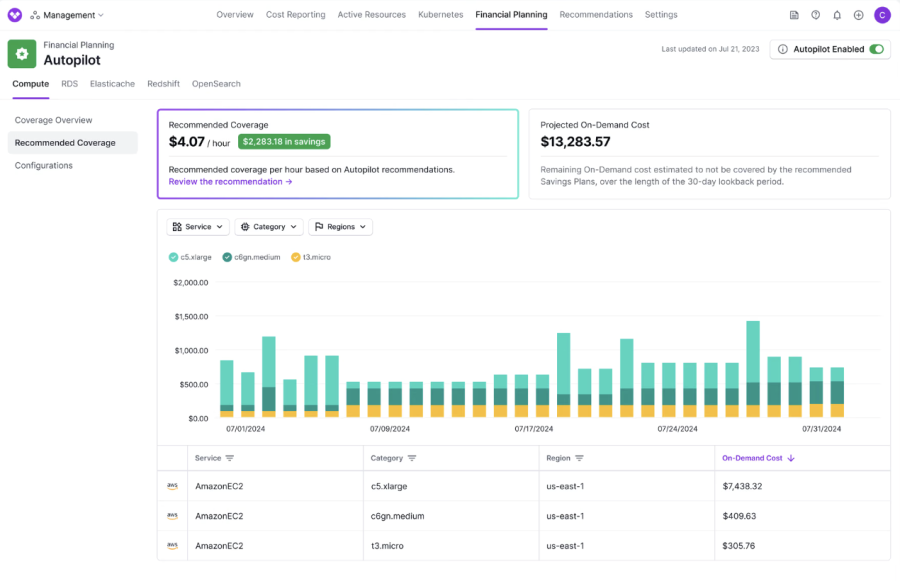900x581 pixels.
Task: Open Configurations in sidebar
Action: (44, 165)
